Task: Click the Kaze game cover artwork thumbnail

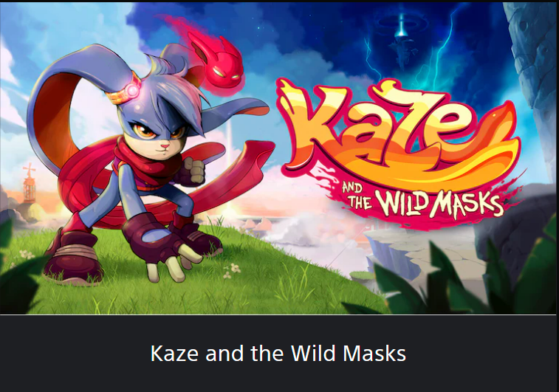Action: (278, 158)
